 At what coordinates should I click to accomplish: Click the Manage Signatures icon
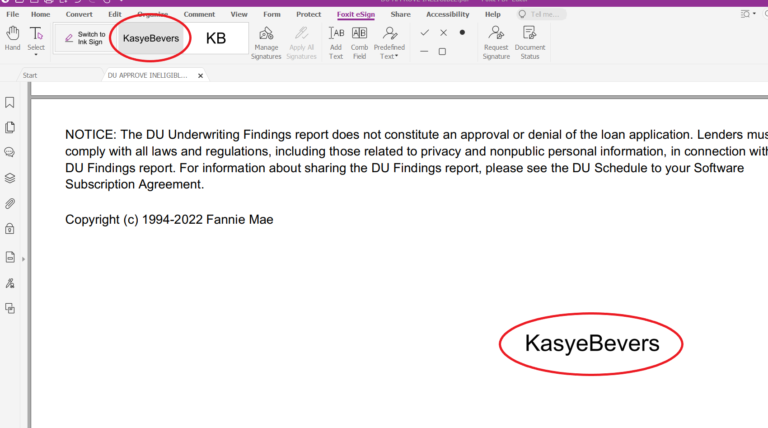coord(267,40)
